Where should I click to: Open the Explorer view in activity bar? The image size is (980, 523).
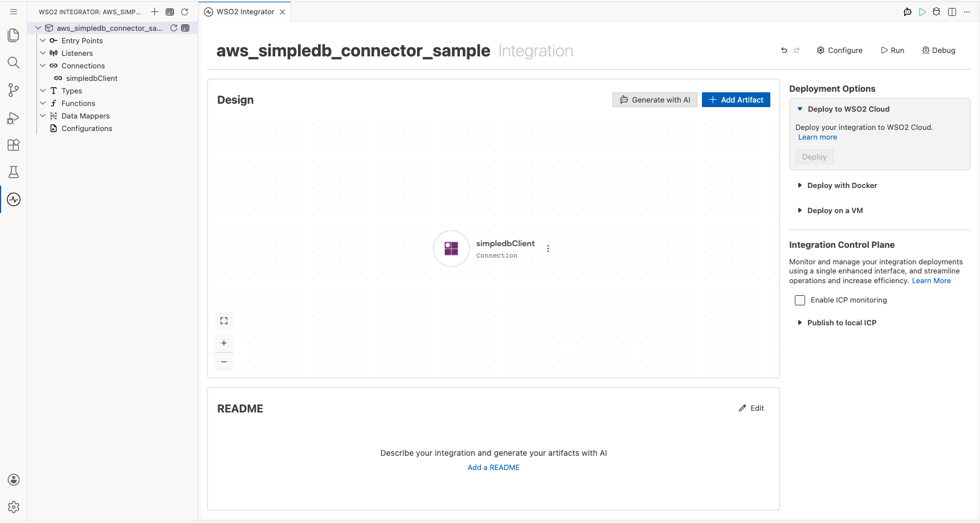pos(14,35)
